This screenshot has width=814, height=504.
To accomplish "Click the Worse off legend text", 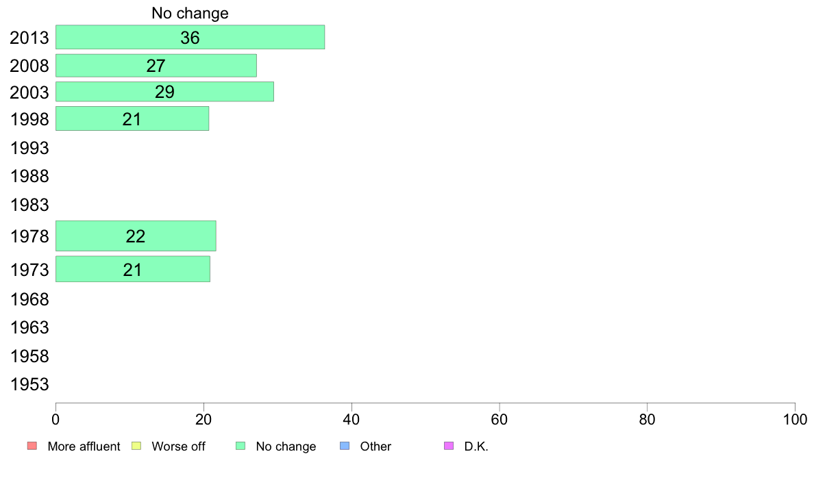I will coord(179,446).
